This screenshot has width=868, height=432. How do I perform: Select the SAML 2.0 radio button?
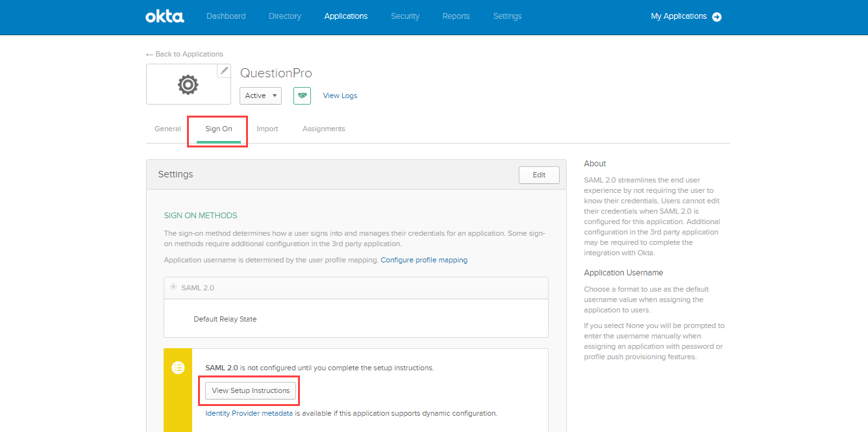tap(173, 287)
